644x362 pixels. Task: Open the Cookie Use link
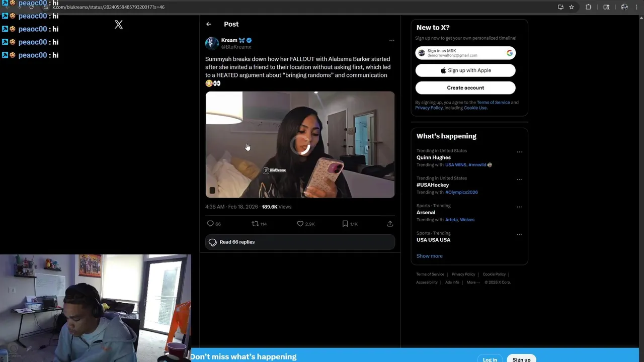pyautogui.click(x=475, y=108)
